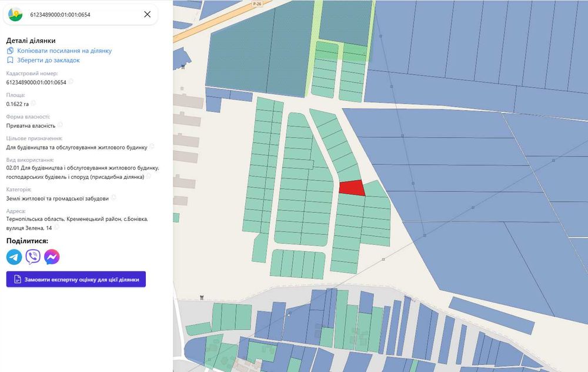
Task: Copy the parcel address text
Action: click(57, 227)
